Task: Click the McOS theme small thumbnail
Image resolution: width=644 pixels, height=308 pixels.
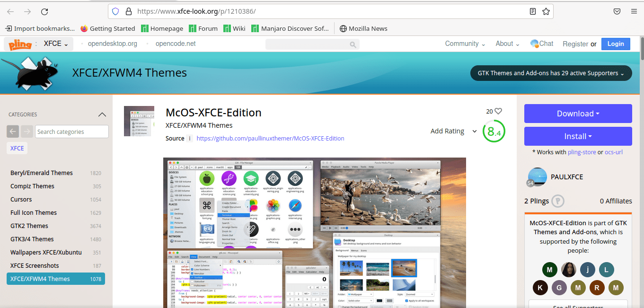Action: tap(139, 121)
